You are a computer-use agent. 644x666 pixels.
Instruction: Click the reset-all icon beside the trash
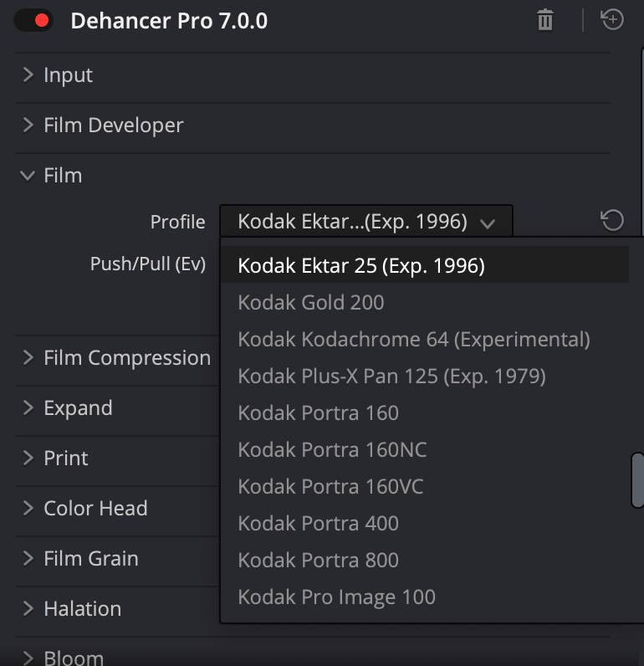click(x=612, y=20)
